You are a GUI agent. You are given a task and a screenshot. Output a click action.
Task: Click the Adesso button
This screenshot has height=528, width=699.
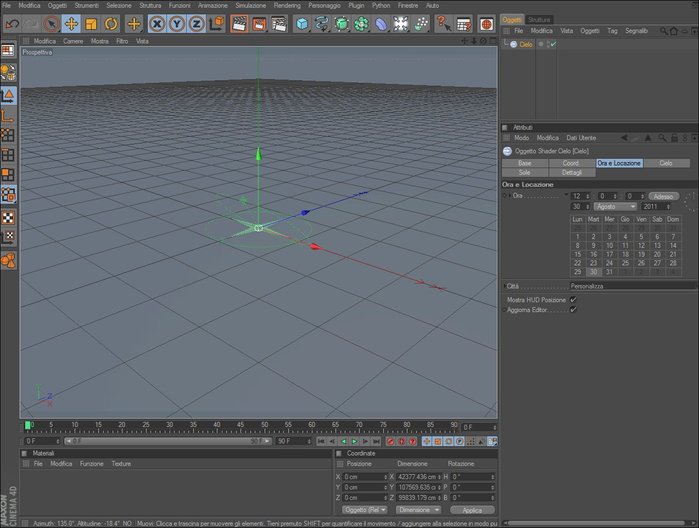(x=663, y=196)
